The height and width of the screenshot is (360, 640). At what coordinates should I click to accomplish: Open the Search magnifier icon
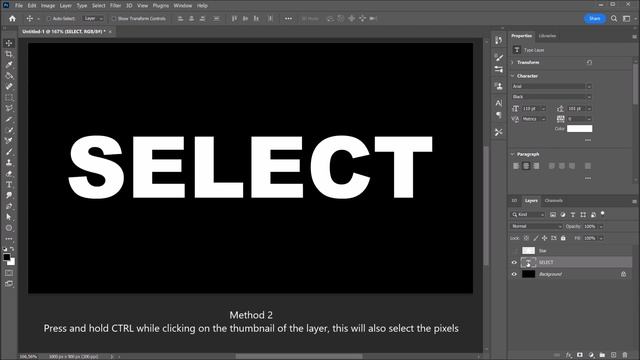[614, 18]
